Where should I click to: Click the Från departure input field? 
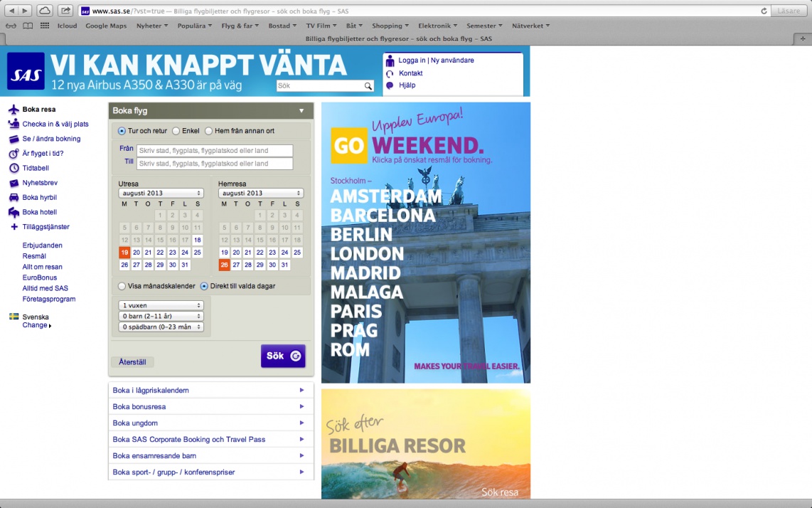point(215,150)
